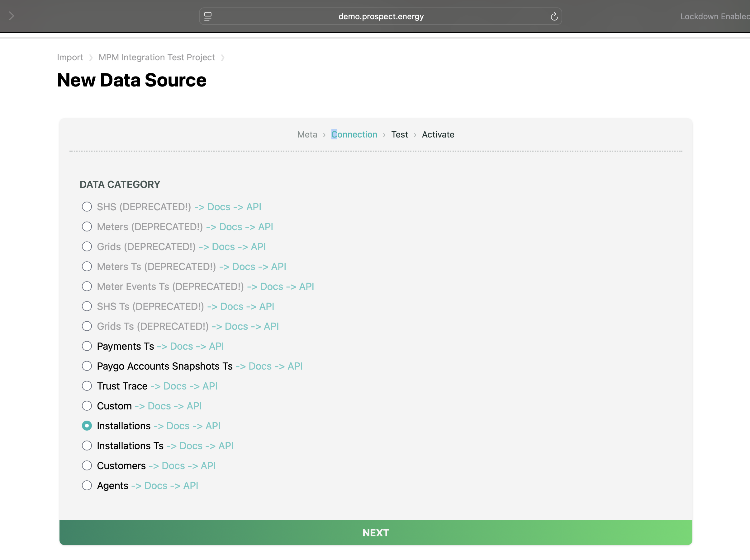
Task: Open API link for Custom category
Action: pos(194,406)
